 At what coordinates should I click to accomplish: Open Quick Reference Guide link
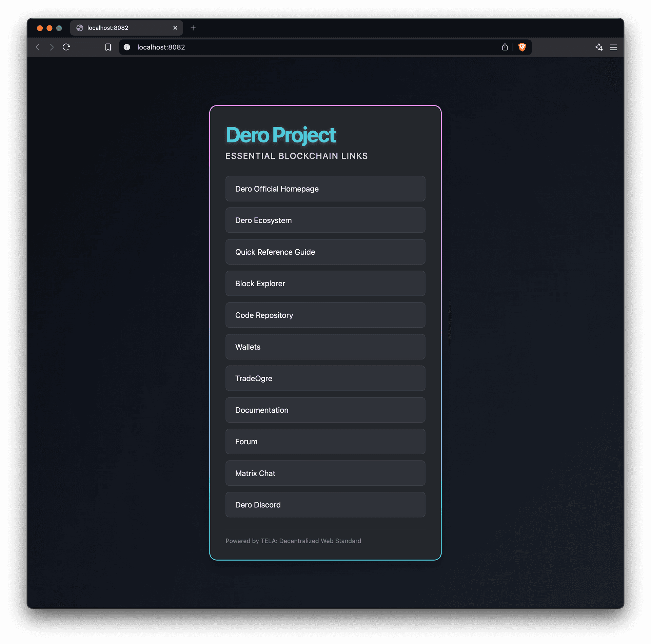point(325,252)
